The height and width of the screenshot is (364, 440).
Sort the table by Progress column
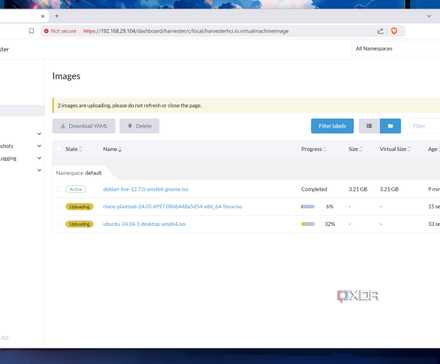pyautogui.click(x=313, y=149)
